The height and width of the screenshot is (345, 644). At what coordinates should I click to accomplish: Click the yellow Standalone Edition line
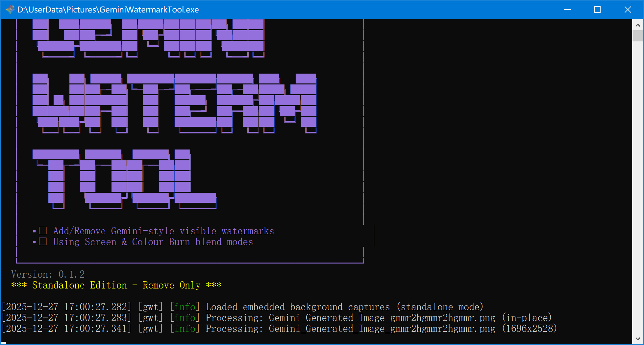116,285
